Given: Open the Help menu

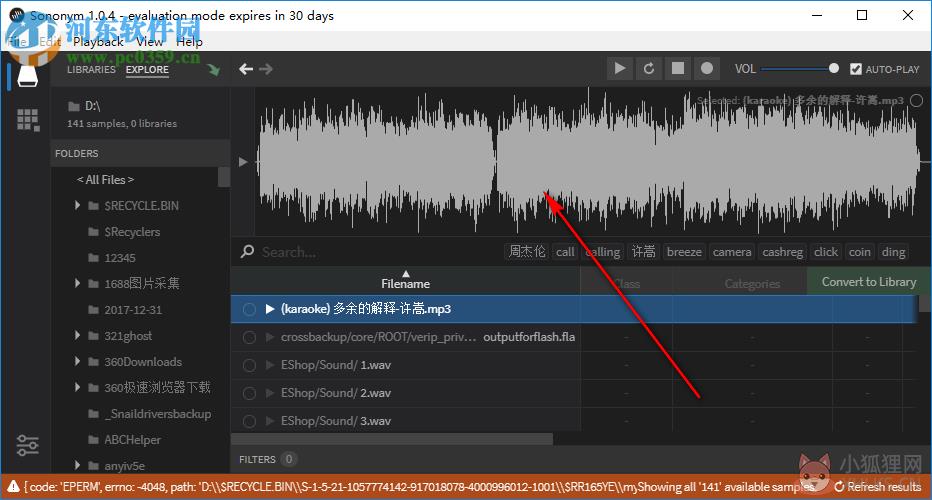Looking at the screenshot, I should pos(189,42).
